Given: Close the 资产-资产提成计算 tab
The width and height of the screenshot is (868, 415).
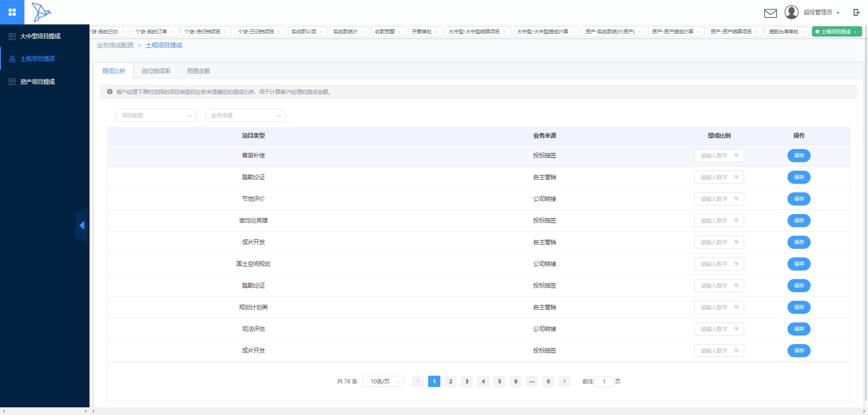Looking at the screenshot, I should pyautogui.click(x=698, y=32).
